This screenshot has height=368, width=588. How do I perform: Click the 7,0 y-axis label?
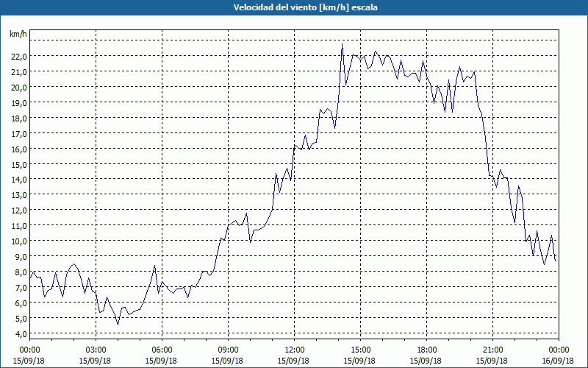[21, 287]
